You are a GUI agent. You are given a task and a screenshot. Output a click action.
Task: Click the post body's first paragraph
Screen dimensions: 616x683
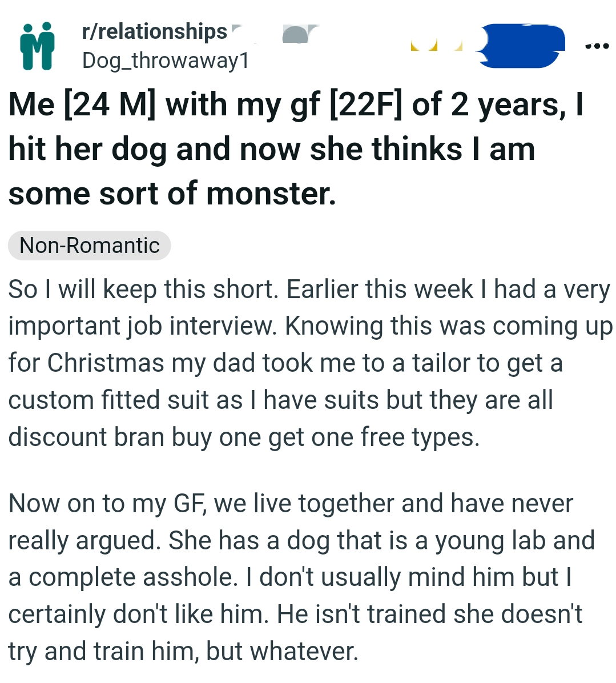pyautogui.click(x=308, y=363)
